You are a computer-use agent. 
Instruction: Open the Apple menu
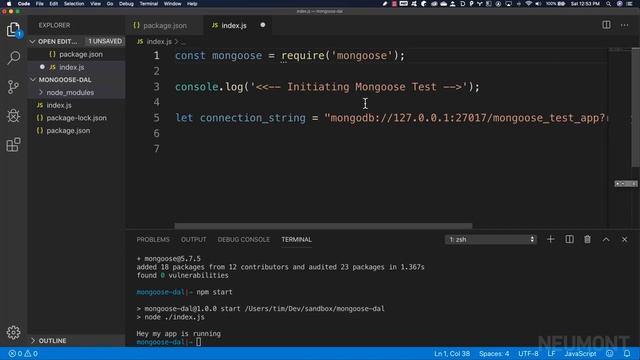point(9,4)
